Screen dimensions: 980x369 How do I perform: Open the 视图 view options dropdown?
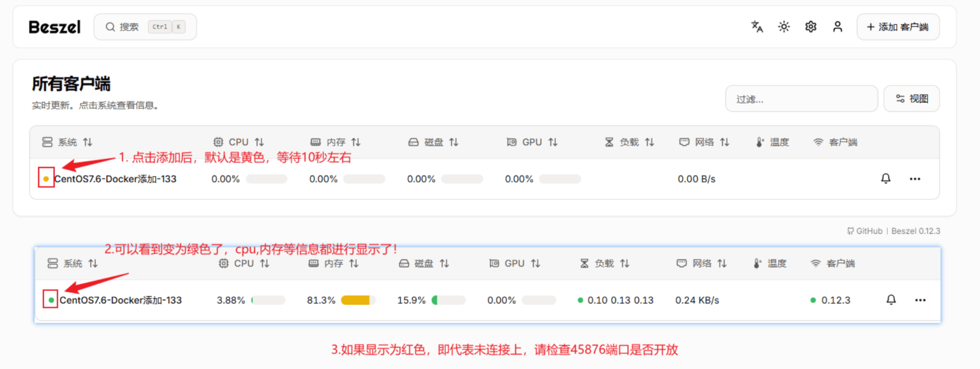coord(911,99)
